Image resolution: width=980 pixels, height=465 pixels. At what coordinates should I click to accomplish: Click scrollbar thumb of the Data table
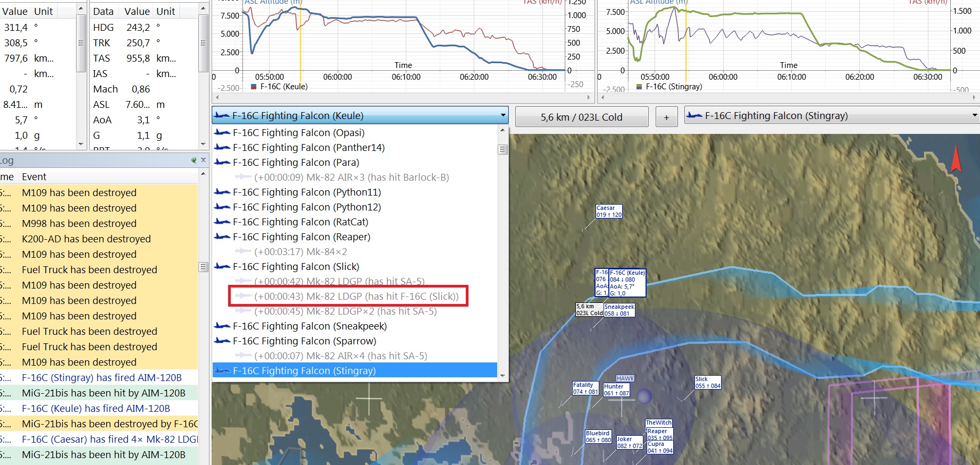pyautogui.click(x=203, y=43)
